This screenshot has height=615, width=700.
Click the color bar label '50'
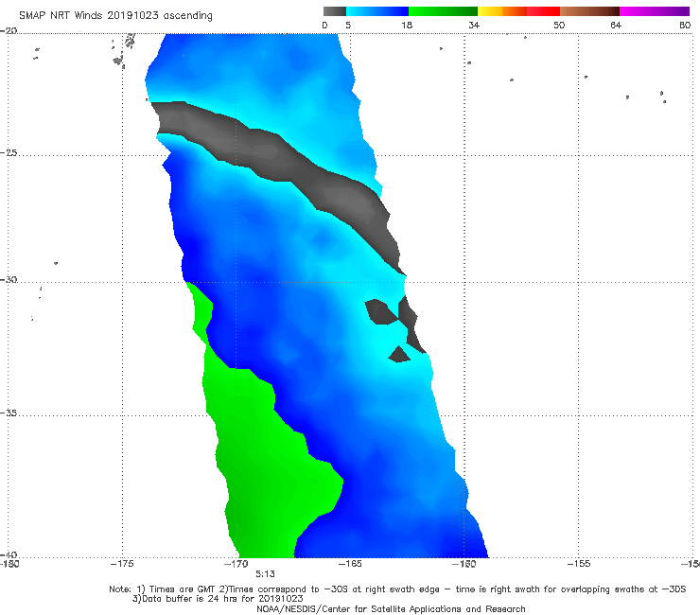559,25
